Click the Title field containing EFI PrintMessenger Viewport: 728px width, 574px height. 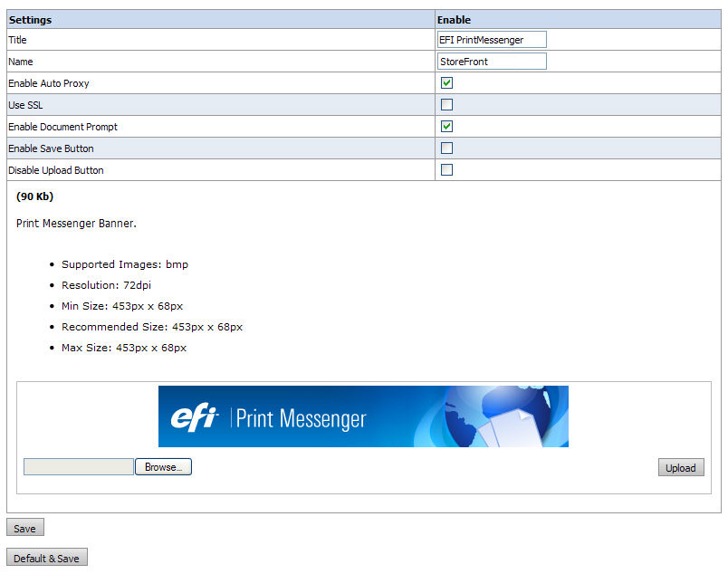point(492,40)
